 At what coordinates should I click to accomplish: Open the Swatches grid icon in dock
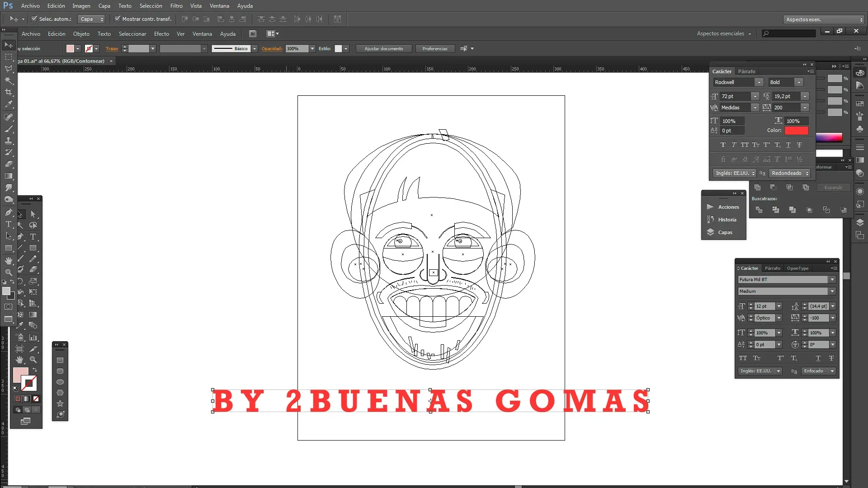(x=860, y=103)
